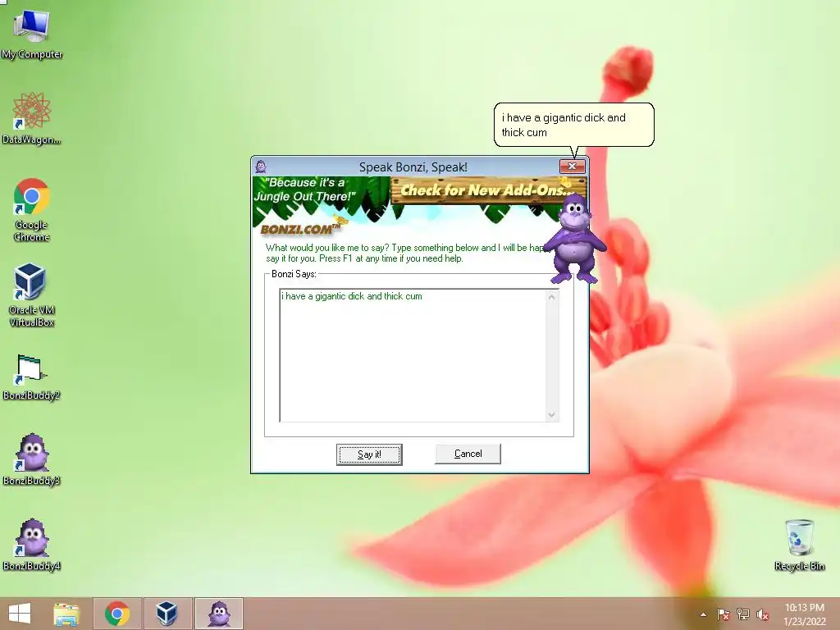Click the Speak Bonzi, Speak! title bar
Viewport: 840px width, 630px height.
point(413,167)
